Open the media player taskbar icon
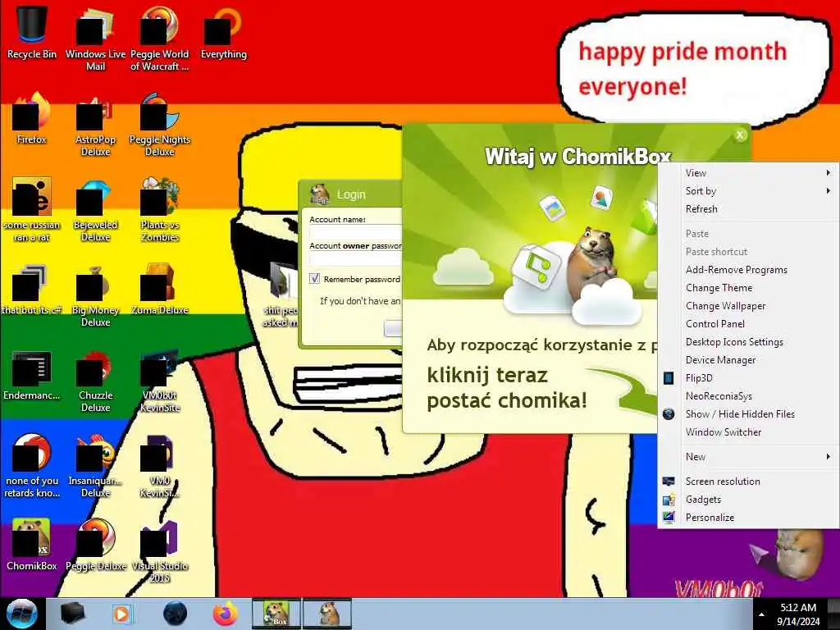 121,614
